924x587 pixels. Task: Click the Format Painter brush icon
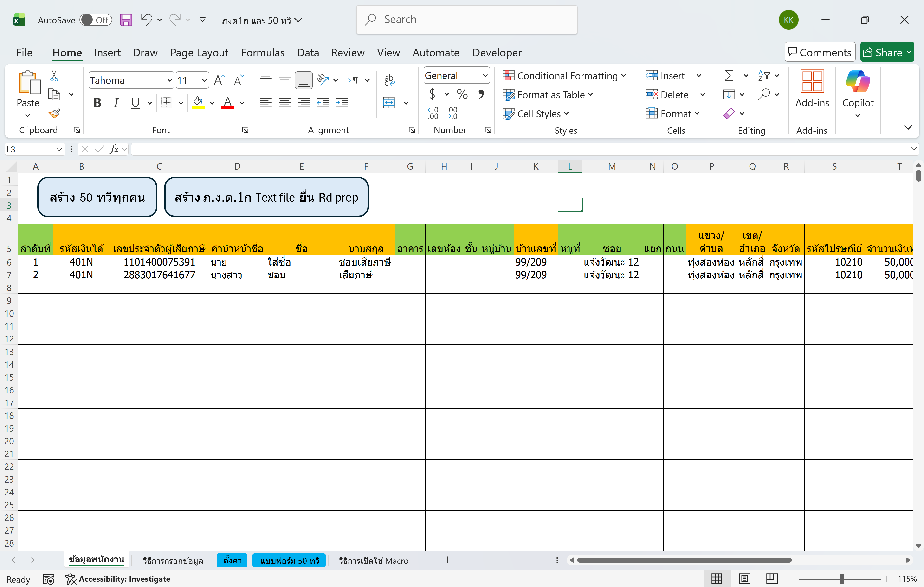54,113
